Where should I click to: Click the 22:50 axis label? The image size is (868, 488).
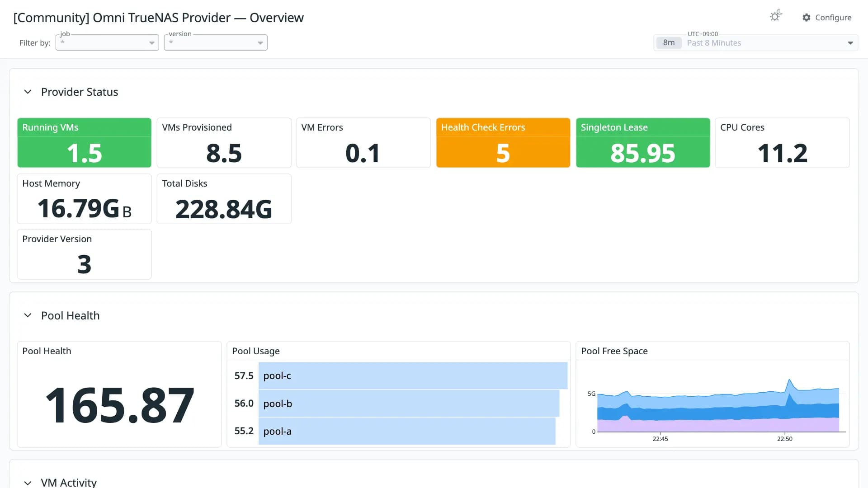pos(785,439)
